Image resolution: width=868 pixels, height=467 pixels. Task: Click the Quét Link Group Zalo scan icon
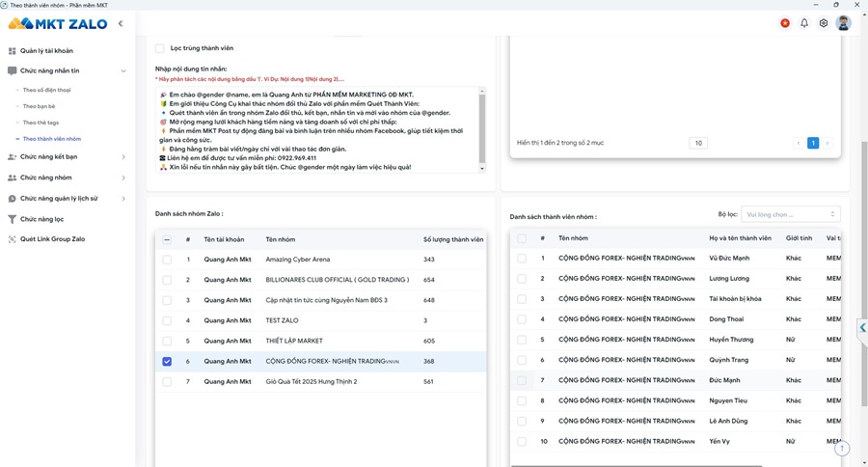coord(13,239)
